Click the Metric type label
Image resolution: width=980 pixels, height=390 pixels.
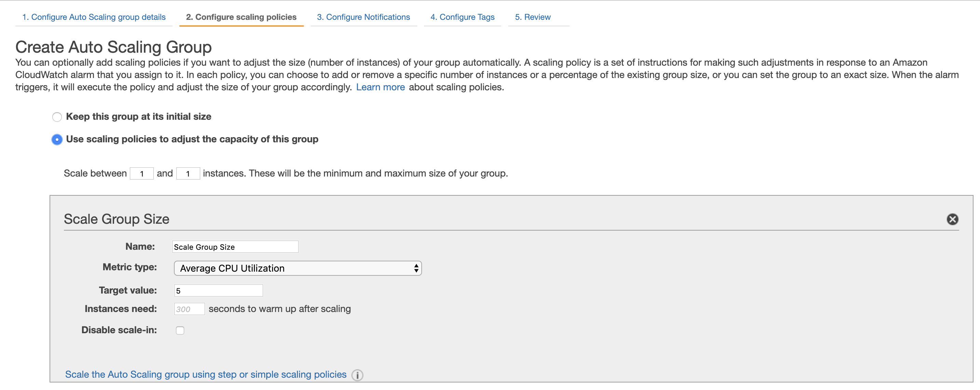coord(130,267)
